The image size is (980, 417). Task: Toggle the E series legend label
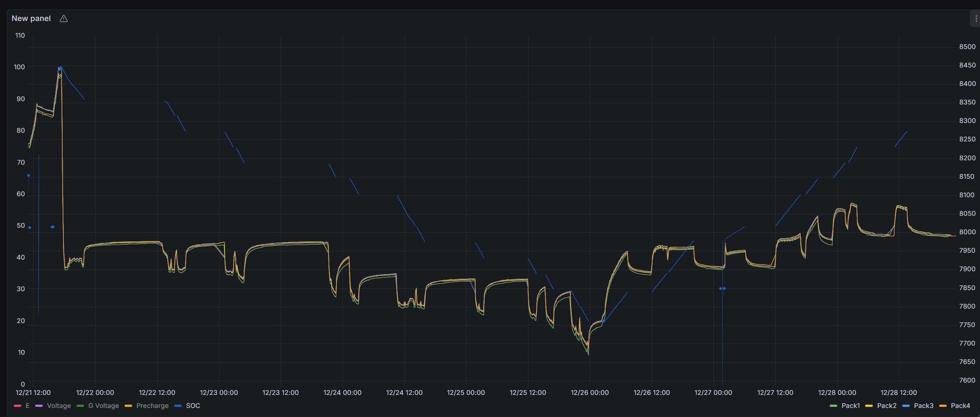point(28,405)
